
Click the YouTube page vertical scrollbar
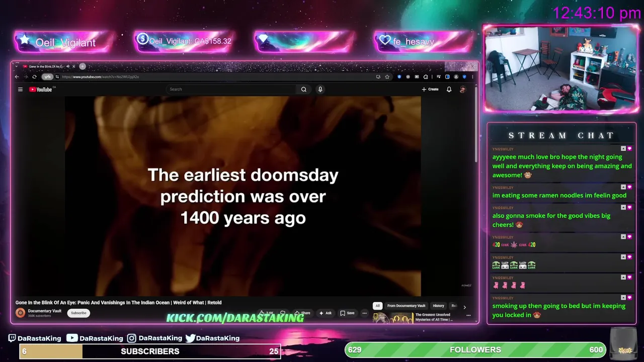coord(476,126)
